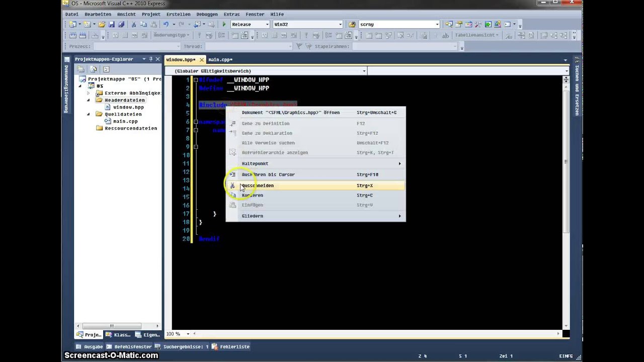
Task: Open the Projekt menu
Action: (x=151, y=14)
